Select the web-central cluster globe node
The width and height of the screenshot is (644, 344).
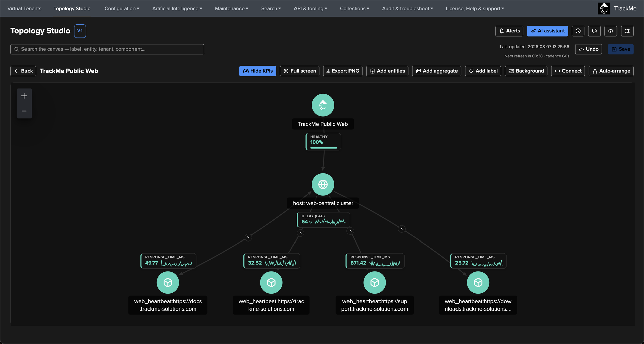(323, 184)
